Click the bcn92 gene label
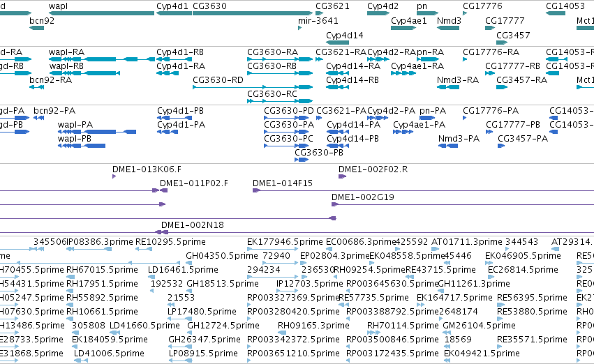Screen dimensions: 594x364 [x=42, y=20]
